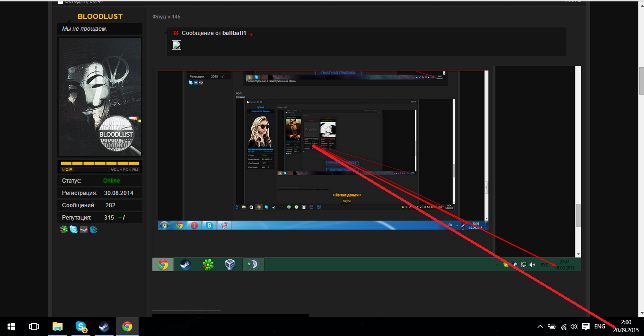
Task: Click Chrome in the embedded green taskbar
Action: pyautogui.click(x=163, y=265)
